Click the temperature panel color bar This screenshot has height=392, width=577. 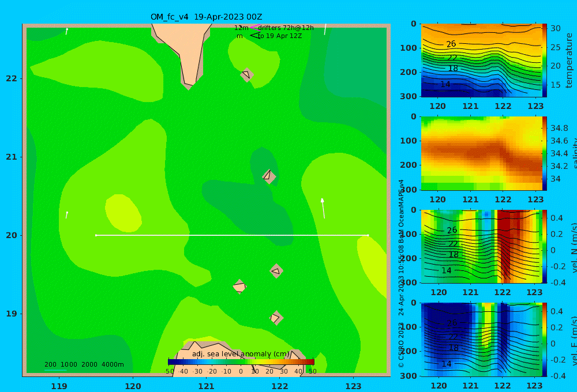[x=545, y=61]
